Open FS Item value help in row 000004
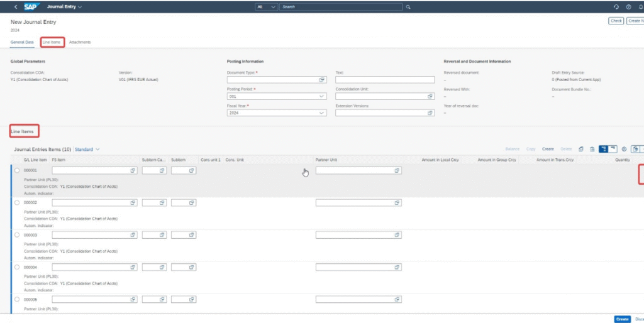644x323 pixels. [133, 267]
